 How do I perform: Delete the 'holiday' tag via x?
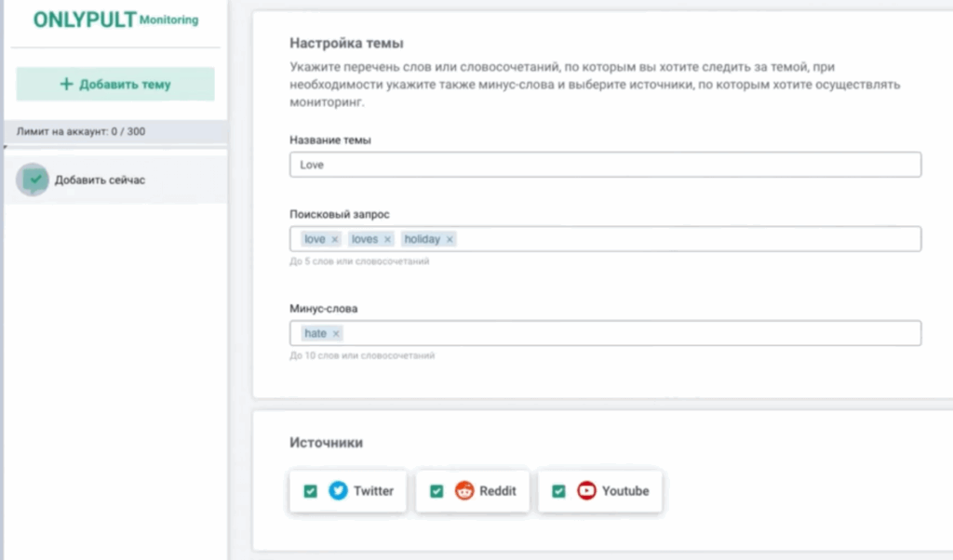450,240
